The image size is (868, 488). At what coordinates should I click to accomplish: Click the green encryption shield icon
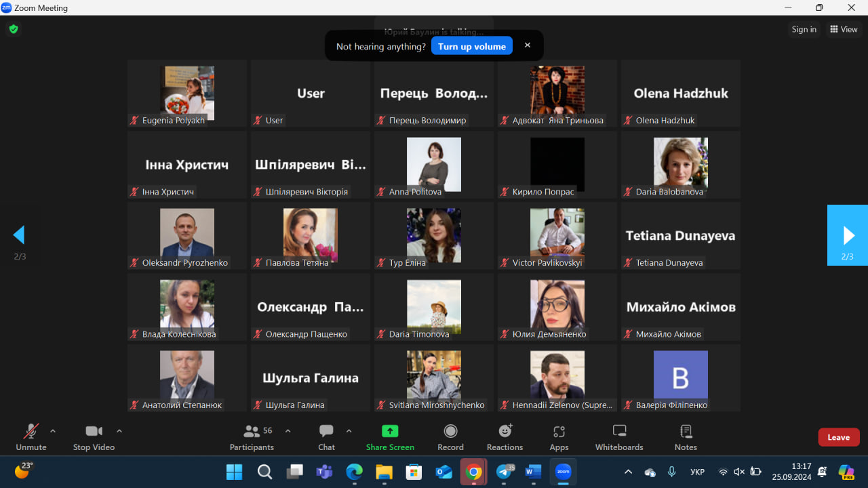click(13, 29)
